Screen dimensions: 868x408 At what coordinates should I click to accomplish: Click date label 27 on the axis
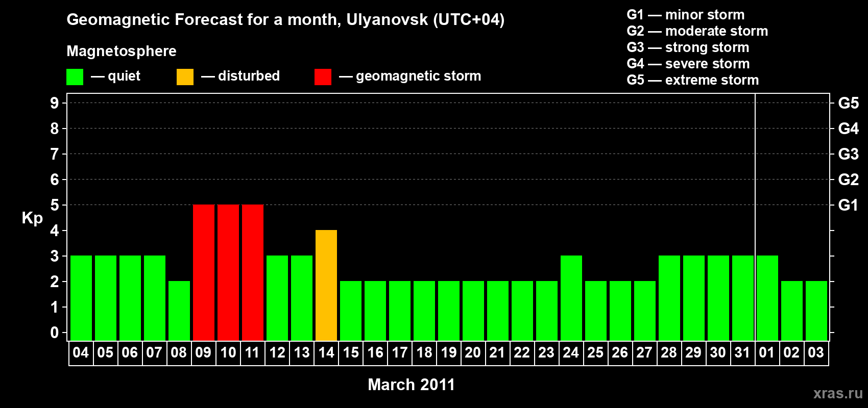pos(644,352)
